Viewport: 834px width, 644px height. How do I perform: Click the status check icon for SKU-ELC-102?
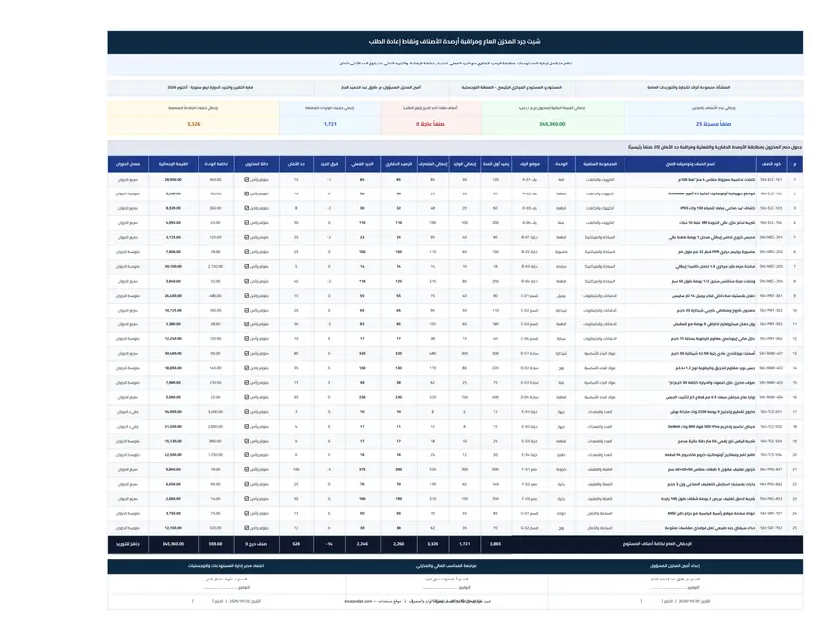247,193
